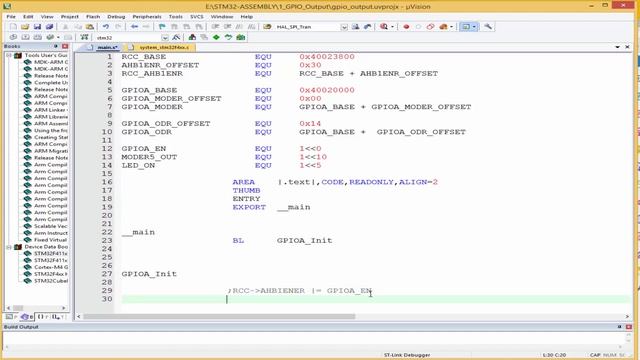Open Pack Installer green diamond icon
Screen dimensions: 640x360
coord(216,37)
